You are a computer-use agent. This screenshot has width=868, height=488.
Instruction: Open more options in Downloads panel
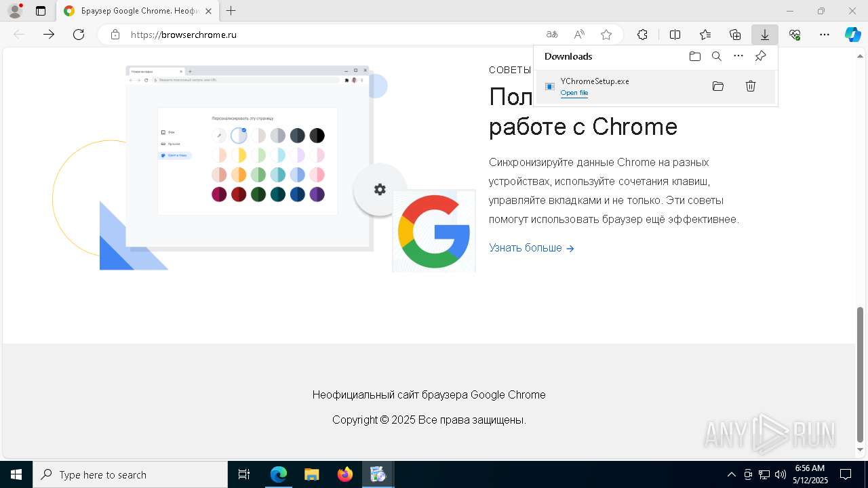[x=738, y=56]
